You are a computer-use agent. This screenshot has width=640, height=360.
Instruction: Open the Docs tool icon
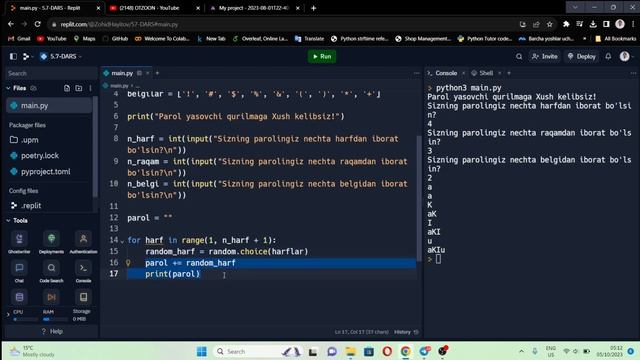(83, 297)
